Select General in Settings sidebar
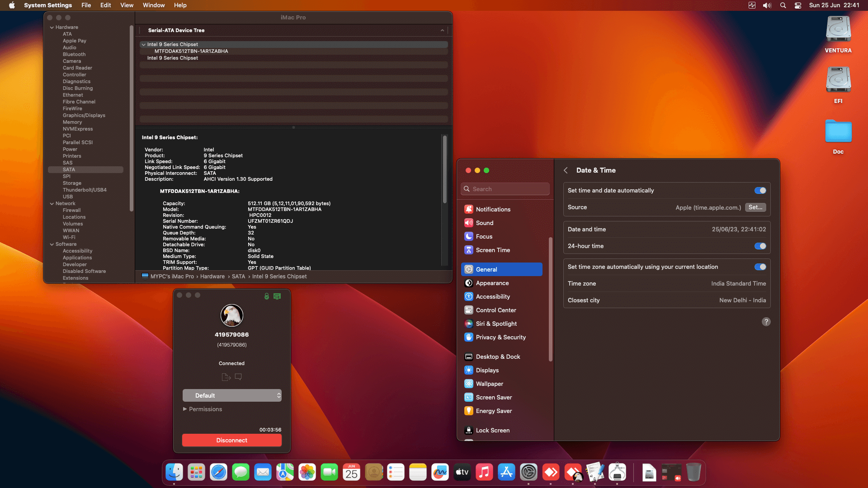This screenshot has height=488, width=868. pyautogui.click(x=502, y=269)
